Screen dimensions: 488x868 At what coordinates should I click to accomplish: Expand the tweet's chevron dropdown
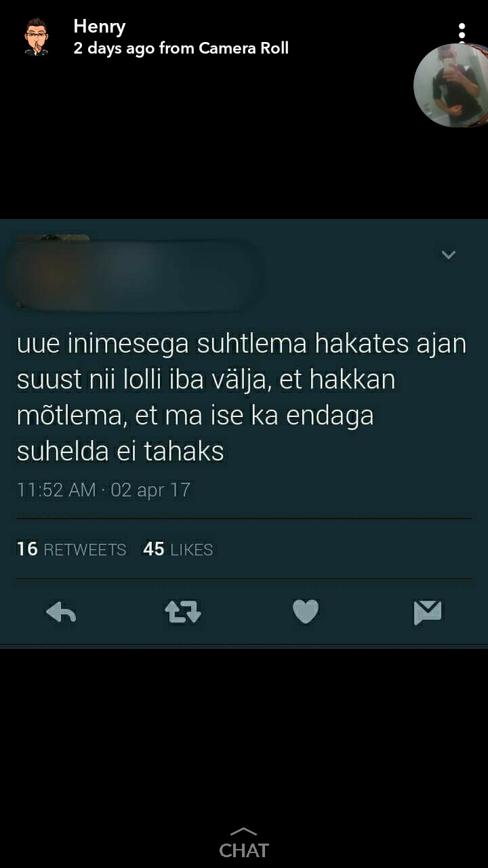point(449,255)
